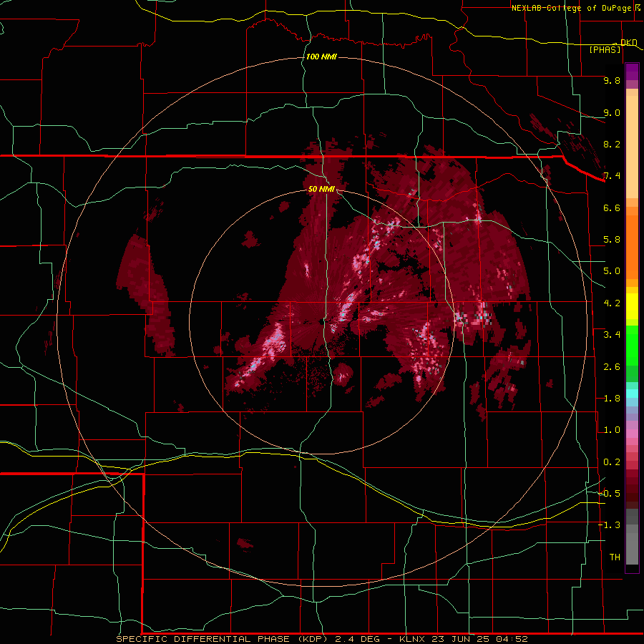Click the 4.2 value on the color scale
644x644 pixels.
612,303
